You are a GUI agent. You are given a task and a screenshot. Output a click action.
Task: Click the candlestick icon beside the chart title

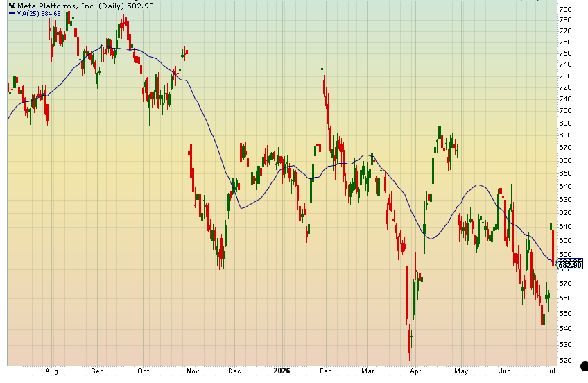point(12,6)
